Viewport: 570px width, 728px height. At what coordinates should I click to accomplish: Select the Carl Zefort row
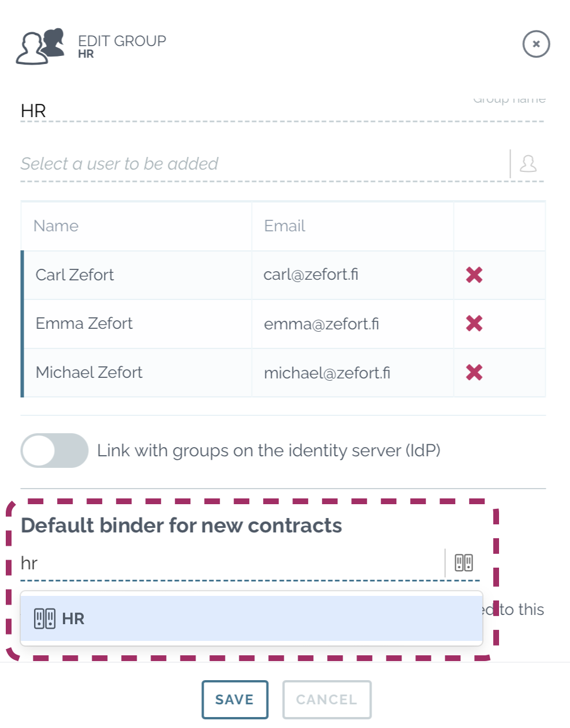click(x=283, y=275)
